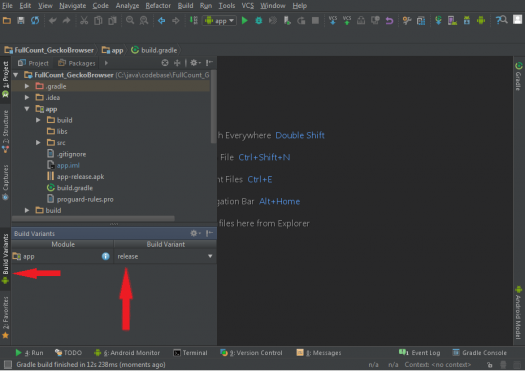This screenshot has height=372, width=525.
Task: Toggle the Build Variants side tab
Action: click(x=5, y=259)
